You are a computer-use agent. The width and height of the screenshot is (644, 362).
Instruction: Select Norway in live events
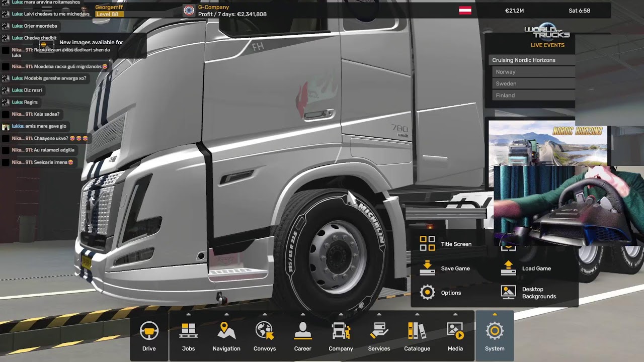coord(533,72)
